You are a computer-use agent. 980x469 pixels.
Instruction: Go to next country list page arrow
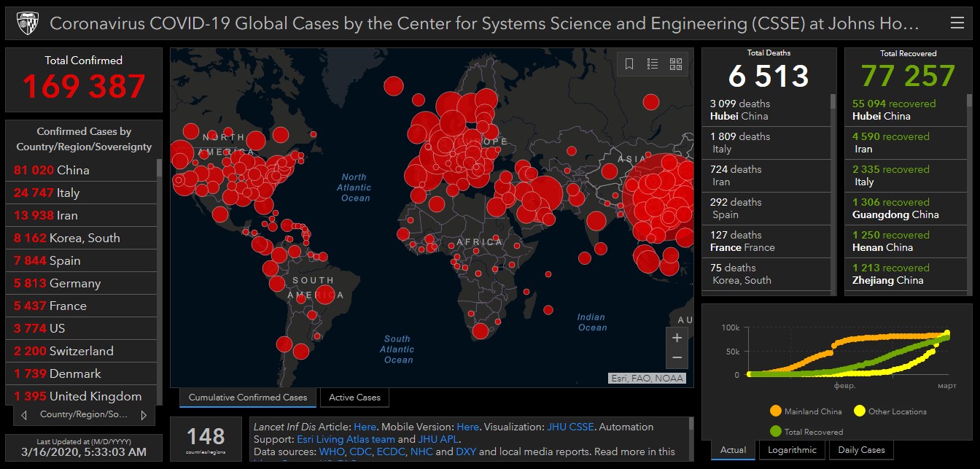point(144,415)
